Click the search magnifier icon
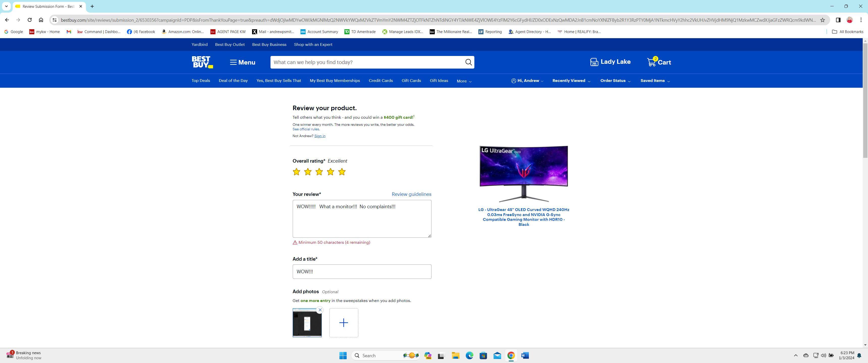Viewport: 868px width, 363px height. point(468,62)
